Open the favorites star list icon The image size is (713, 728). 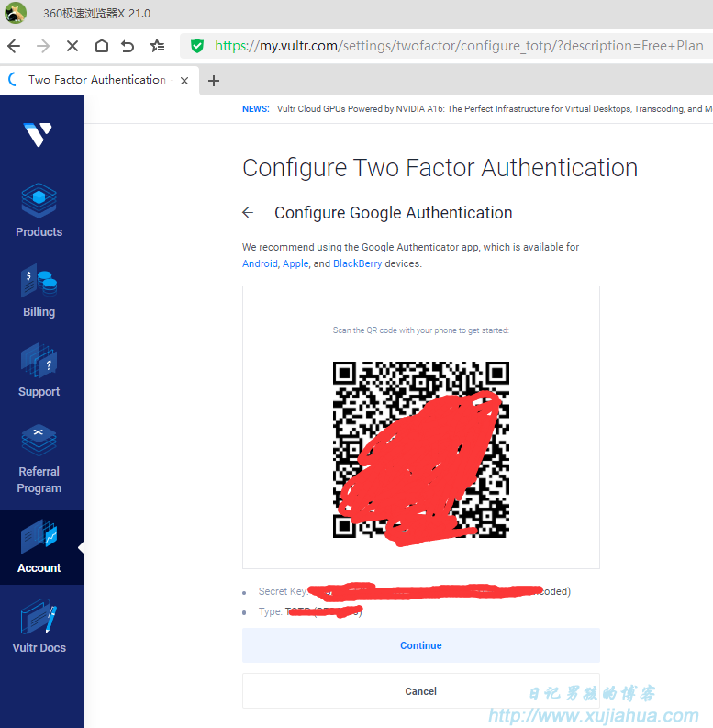pyautogui.click(x=157, y=46)
